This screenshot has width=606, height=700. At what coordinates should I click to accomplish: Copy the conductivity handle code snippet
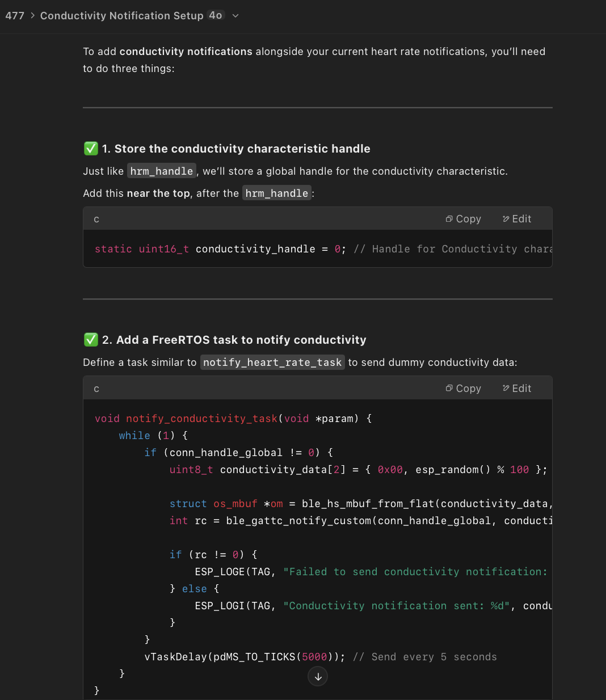coord(463,218)
